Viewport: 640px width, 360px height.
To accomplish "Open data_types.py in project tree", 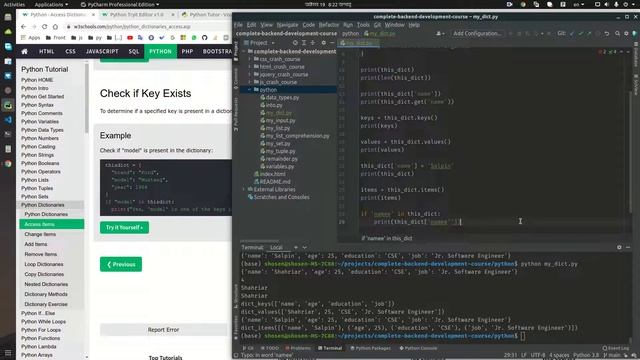I will pyautogui.click(x=282, y=98).
